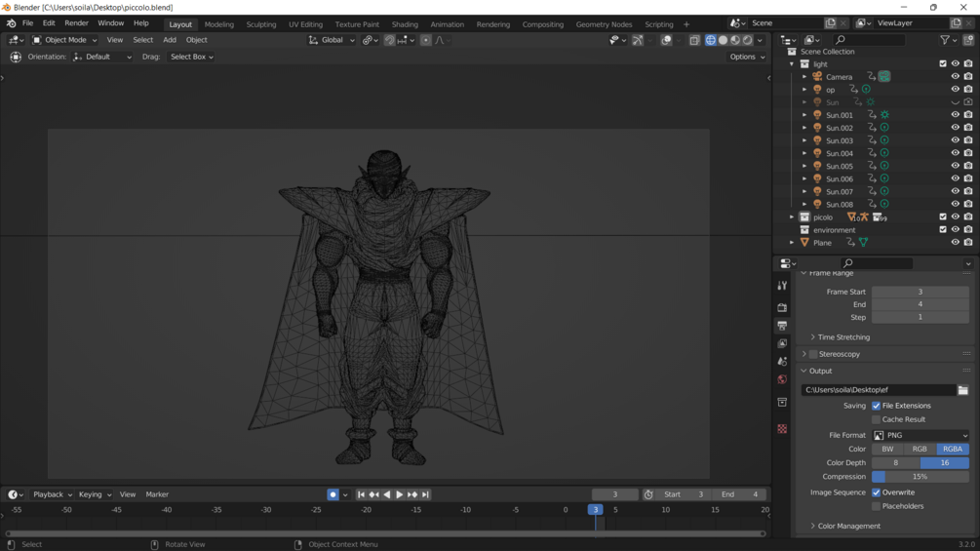The height and width of the screenshot is (551, 980).
Task: Jump to the next keyframe
Action: [412, 494]
